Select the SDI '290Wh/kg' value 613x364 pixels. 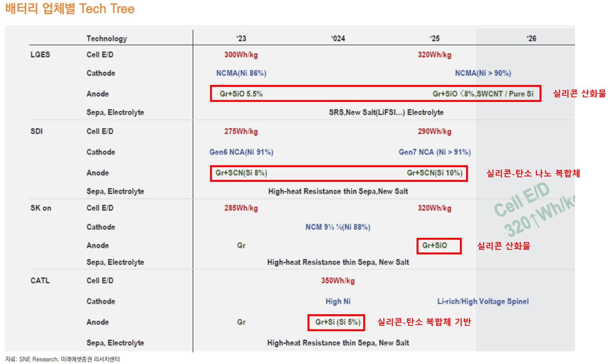434,131
